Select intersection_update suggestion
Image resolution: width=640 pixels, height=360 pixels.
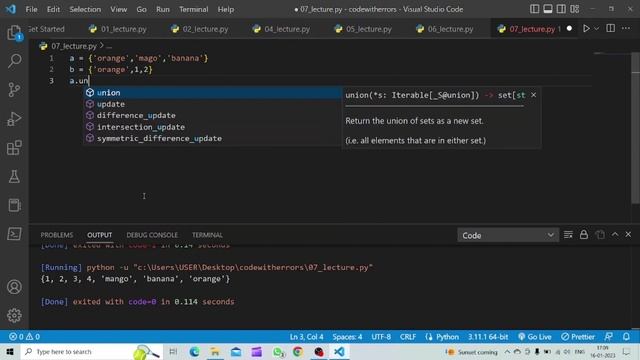pos(212,127)
